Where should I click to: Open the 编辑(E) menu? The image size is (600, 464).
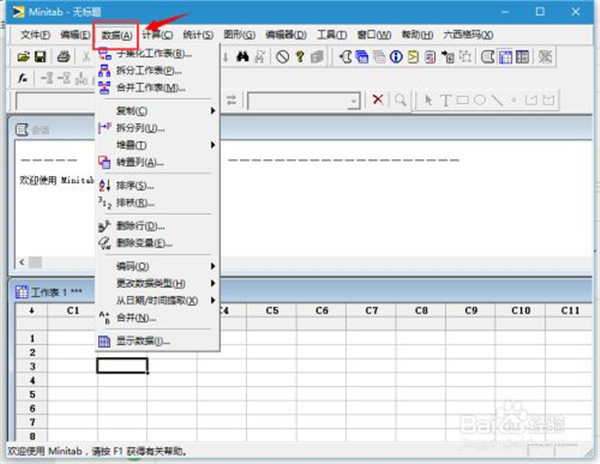(75, 35)
